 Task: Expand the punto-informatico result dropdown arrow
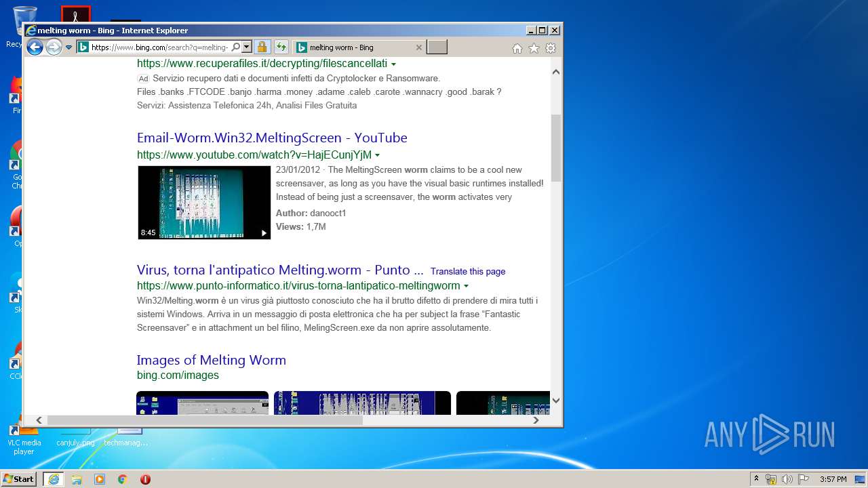click(466, 287)
